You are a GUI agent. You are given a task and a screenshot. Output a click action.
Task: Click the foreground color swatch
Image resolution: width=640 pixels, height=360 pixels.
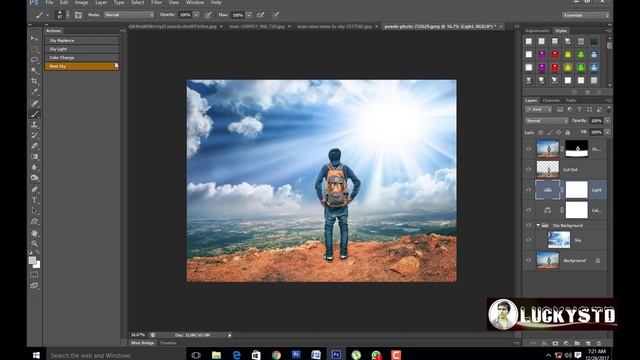pos(32,260)
